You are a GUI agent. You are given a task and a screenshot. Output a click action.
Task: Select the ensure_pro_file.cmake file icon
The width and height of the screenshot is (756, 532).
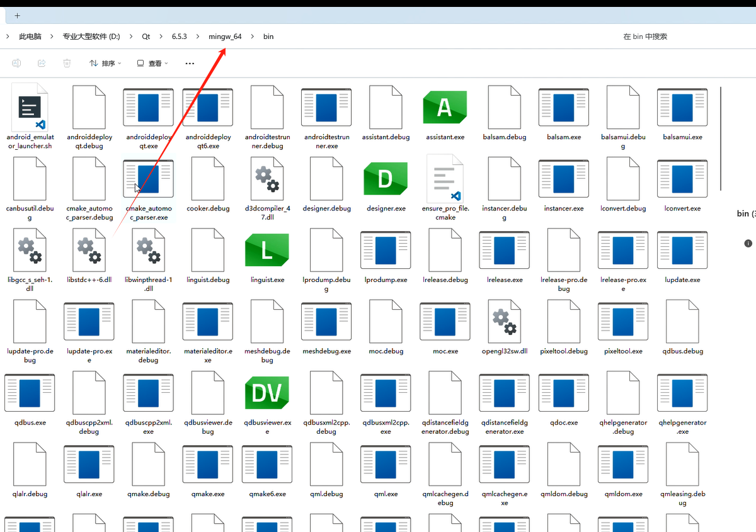coord(445,179)
